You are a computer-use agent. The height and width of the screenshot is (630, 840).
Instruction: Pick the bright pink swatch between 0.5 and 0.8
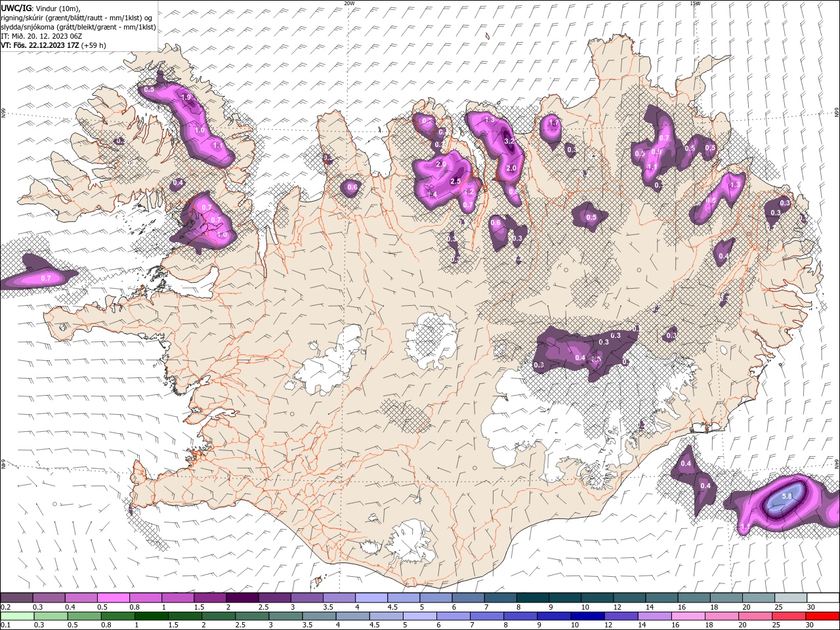pyautogui.click(x=113, y=598)
